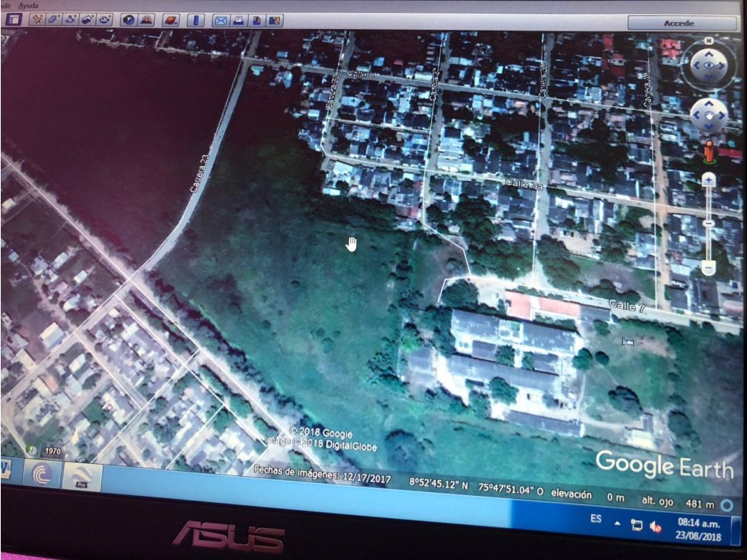Click the Accede sign-in button

click(x=681, y=23)
